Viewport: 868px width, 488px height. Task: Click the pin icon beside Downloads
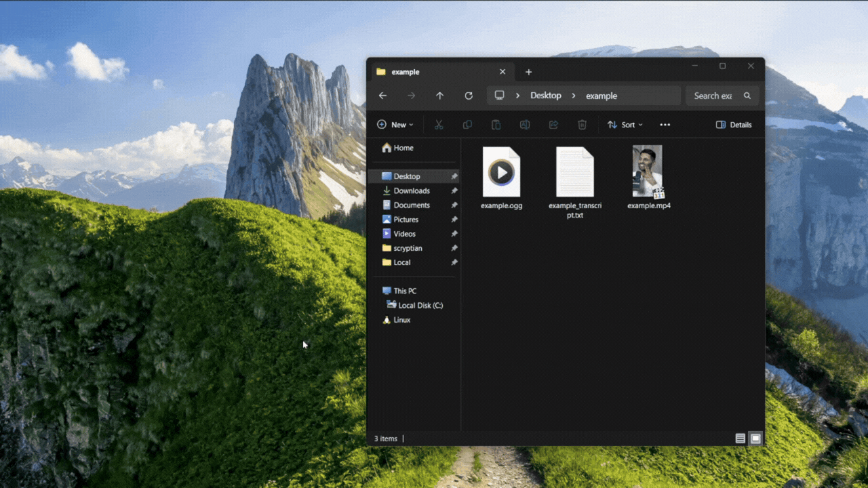[x=454, y=191]
